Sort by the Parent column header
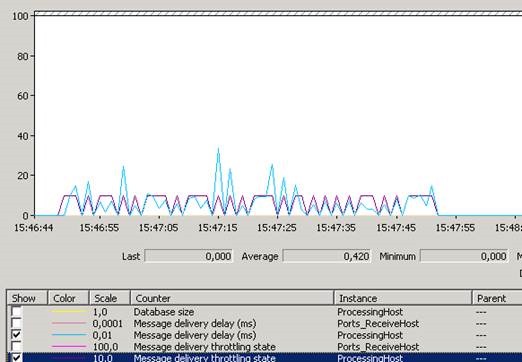Image resolution: width=522 pixels, height=362 pixels. 497,298
